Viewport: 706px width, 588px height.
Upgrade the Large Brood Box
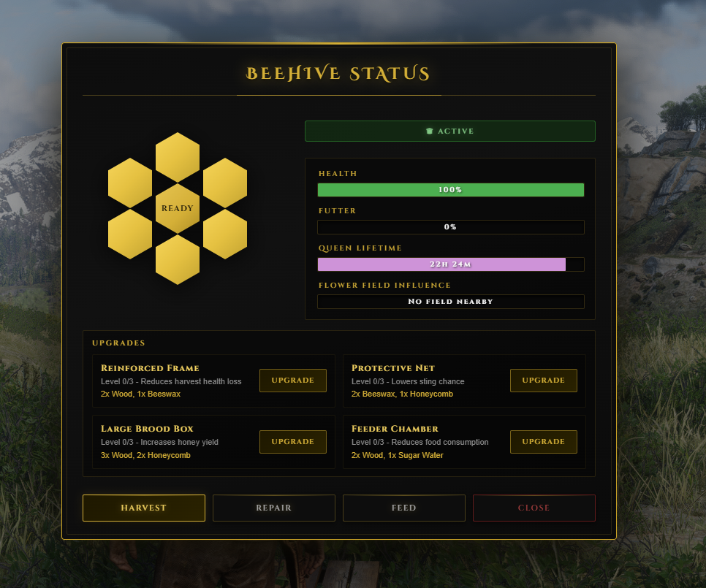pyautogui.click(x=292, y=442)
